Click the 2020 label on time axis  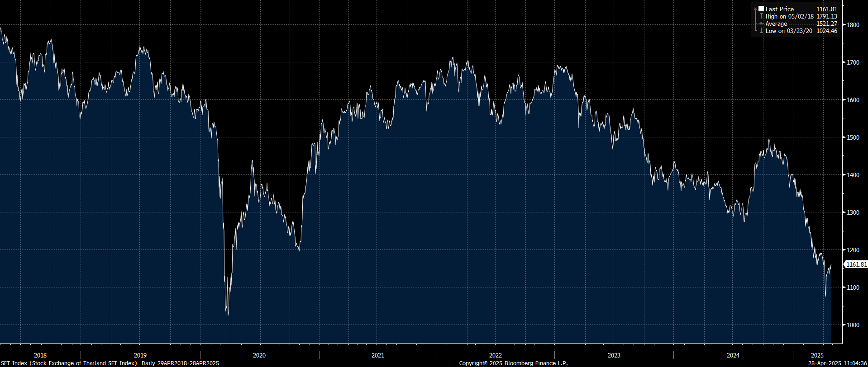tap(259, 355)
